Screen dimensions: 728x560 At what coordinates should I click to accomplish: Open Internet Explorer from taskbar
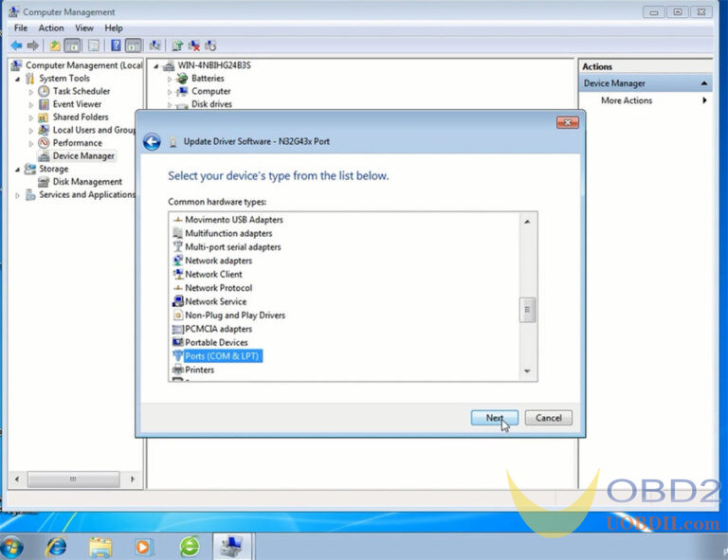57,547
